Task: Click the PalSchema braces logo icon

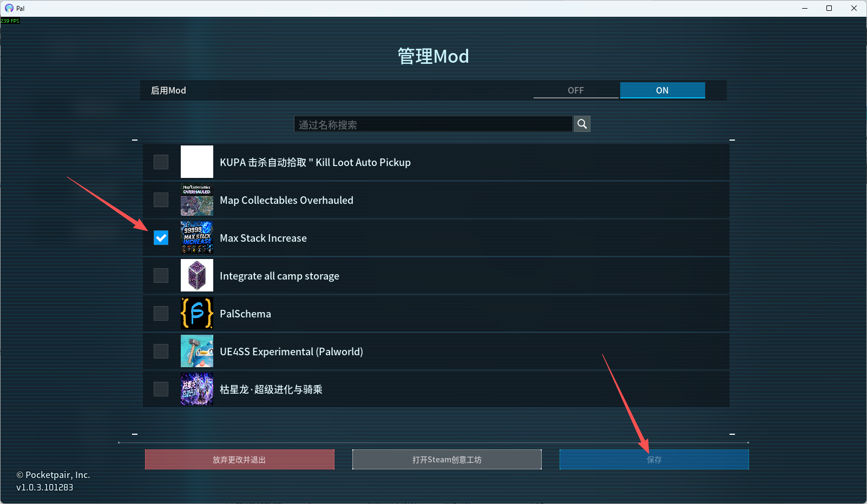Action: 197,313
